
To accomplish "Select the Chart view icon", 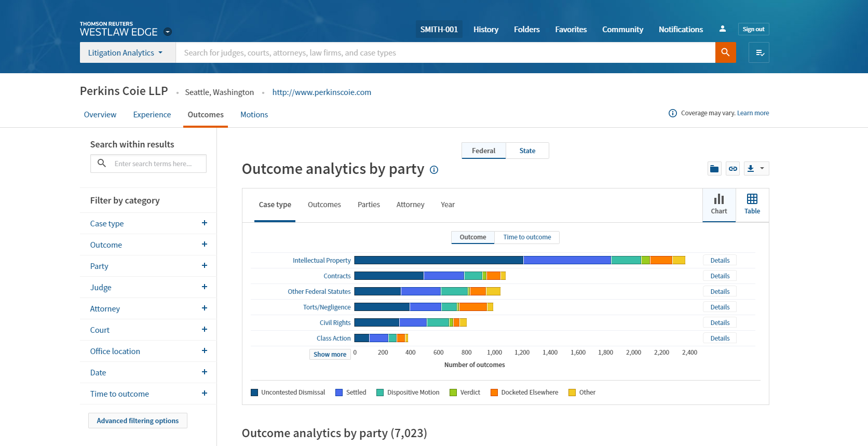I will tap(718, 204).
